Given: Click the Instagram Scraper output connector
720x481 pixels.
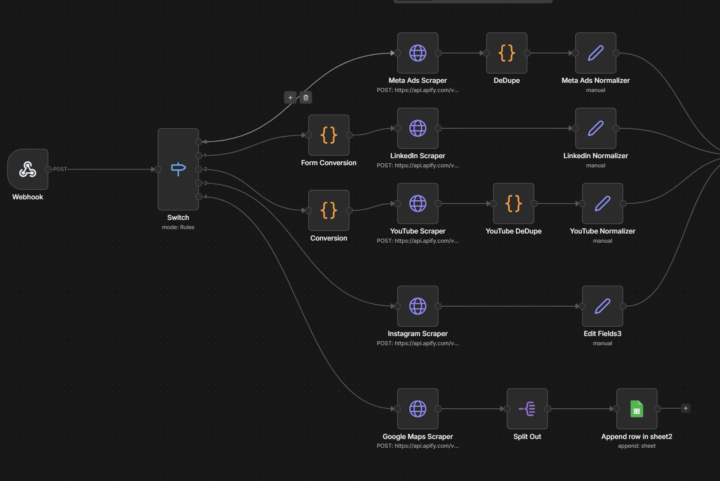Looking at the screenshot, I should [439, 306].
